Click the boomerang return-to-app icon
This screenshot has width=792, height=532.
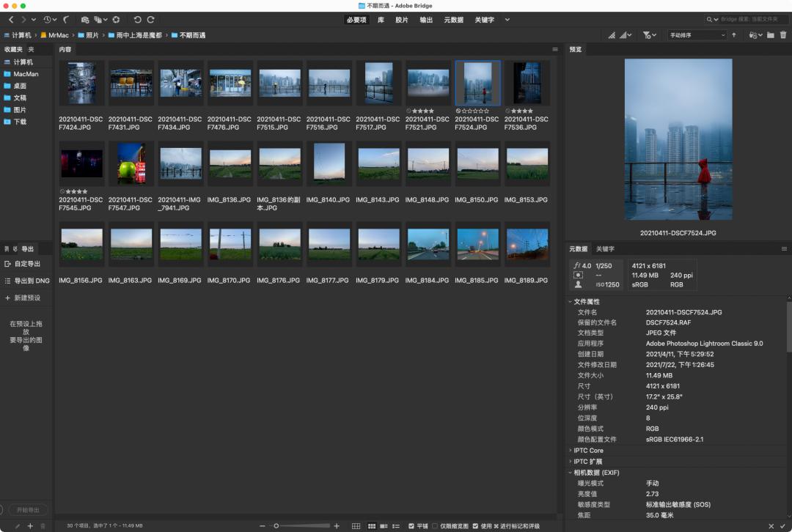pos(67,20)
